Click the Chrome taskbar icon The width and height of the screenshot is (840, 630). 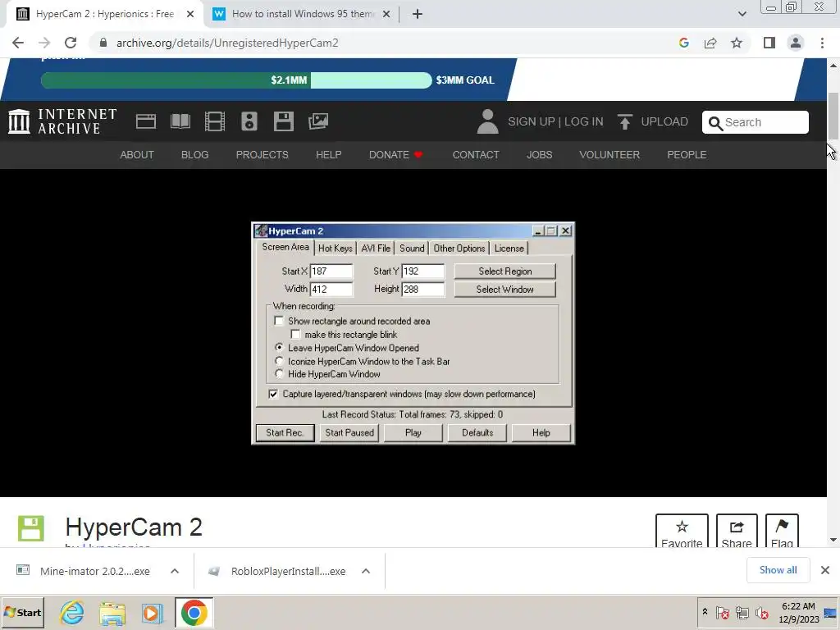coord(194,612)
